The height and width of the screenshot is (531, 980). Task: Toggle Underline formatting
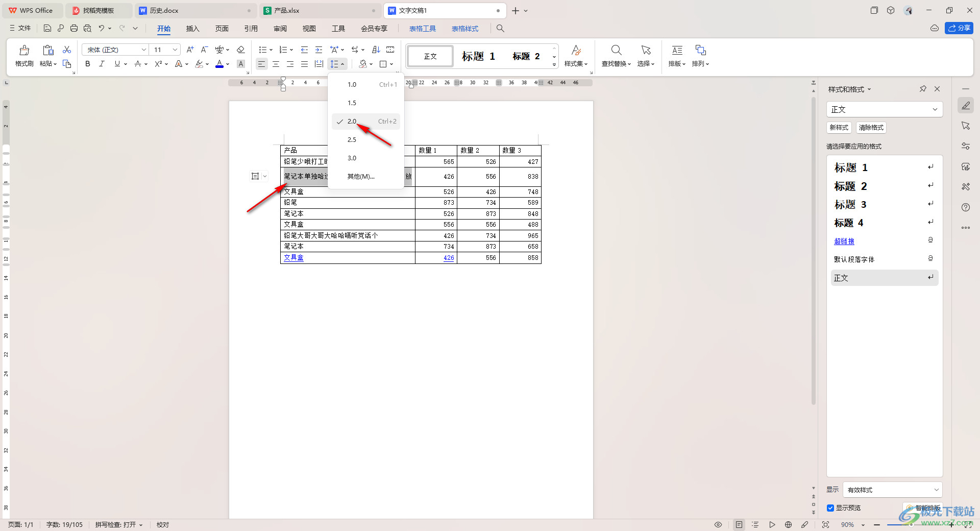117,64
